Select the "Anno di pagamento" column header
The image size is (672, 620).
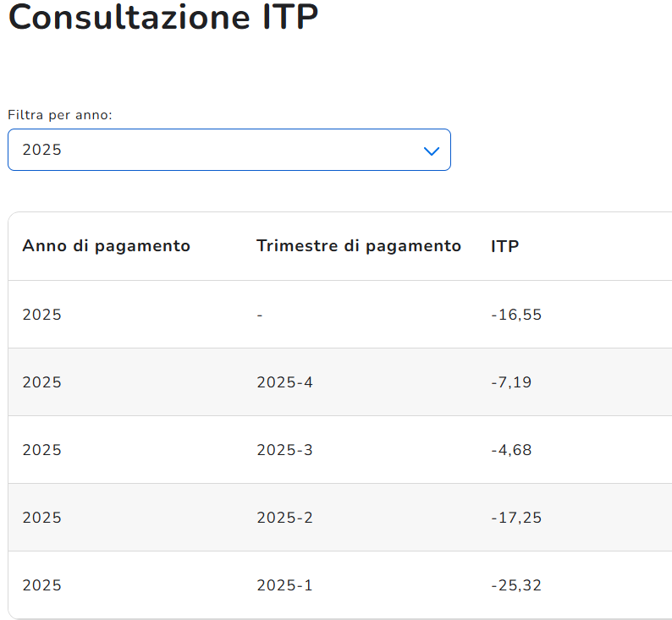(107, 246)
